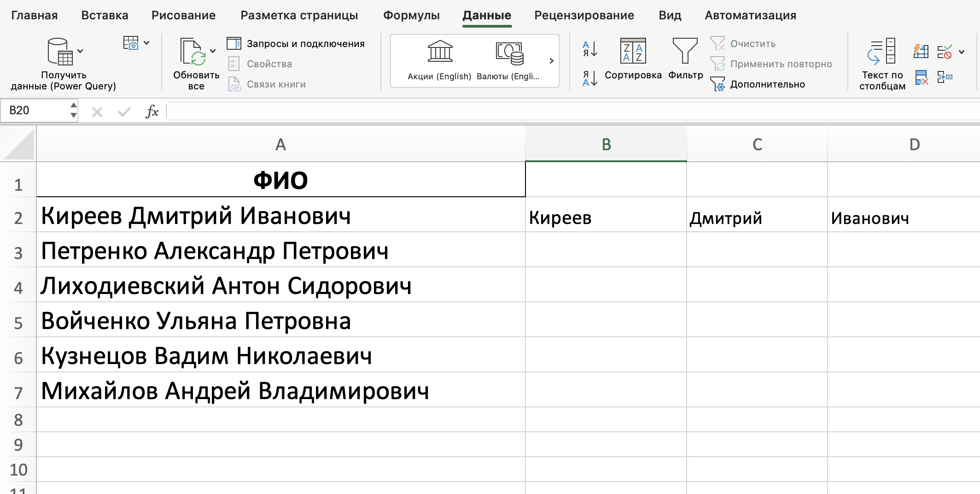Click the Name Box stepper arrows
980x494 pixels.
coord(73,111)
